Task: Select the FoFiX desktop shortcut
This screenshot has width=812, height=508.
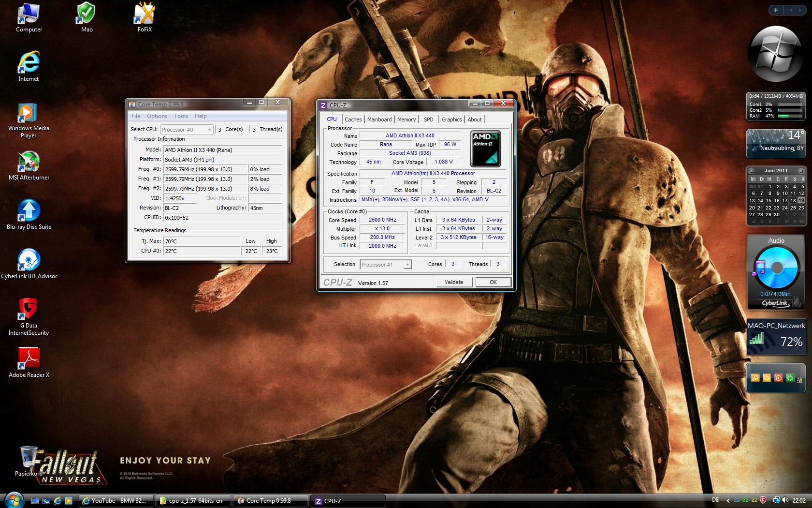Action: point(145,17)
